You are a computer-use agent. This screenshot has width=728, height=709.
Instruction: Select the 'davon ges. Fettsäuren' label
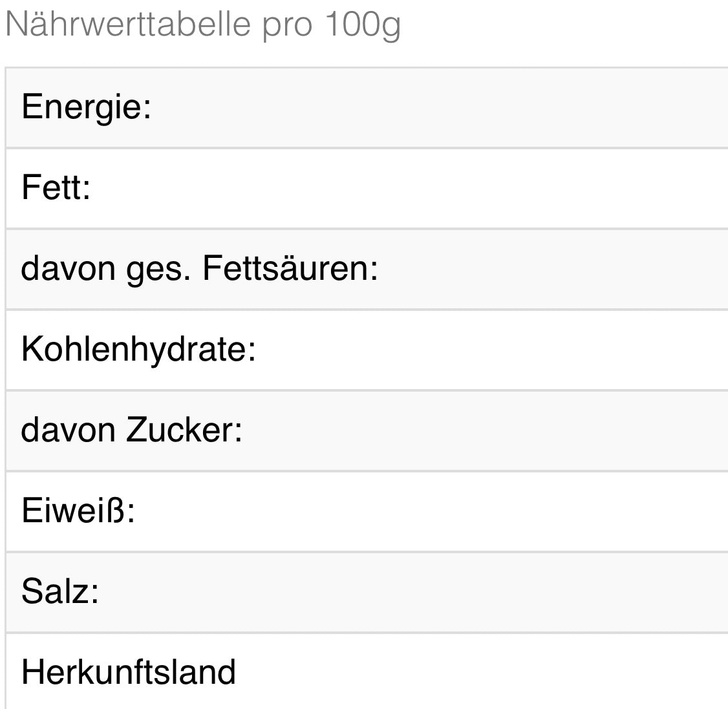point(199,268)
